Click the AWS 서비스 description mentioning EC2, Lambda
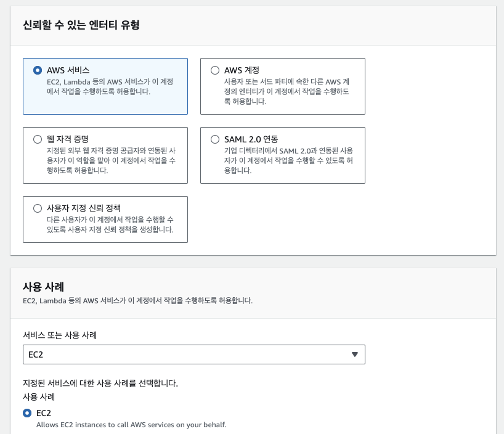The height and width of the screenshot is (434, 504). 110,86
